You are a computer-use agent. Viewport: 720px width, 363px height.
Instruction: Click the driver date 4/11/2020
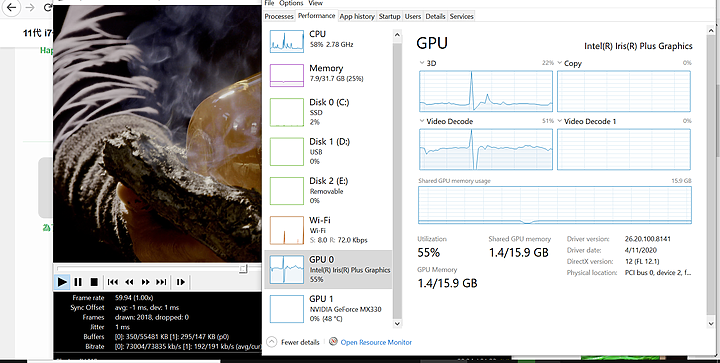641,250
